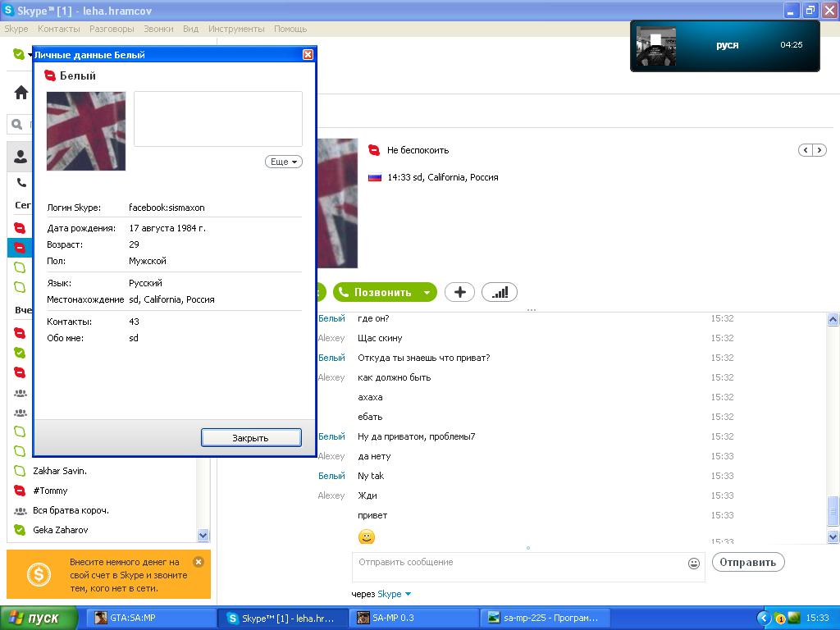Expand system tray arrow

(763, 619)
